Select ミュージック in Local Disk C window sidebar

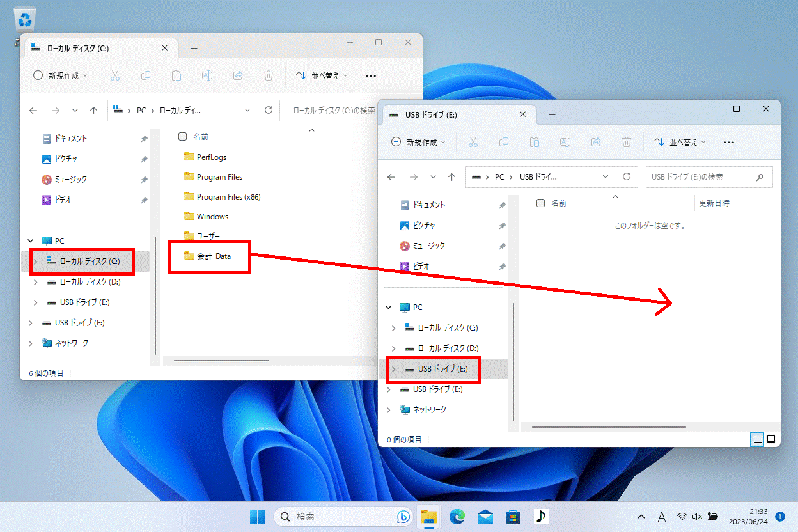click(64, 180)
